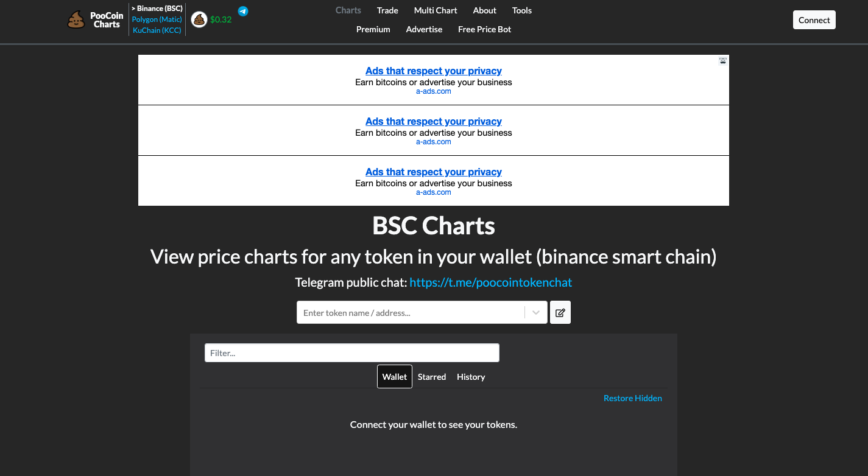868x476 pixels.
Task: Open the Premium page
Action: [373, 29]
